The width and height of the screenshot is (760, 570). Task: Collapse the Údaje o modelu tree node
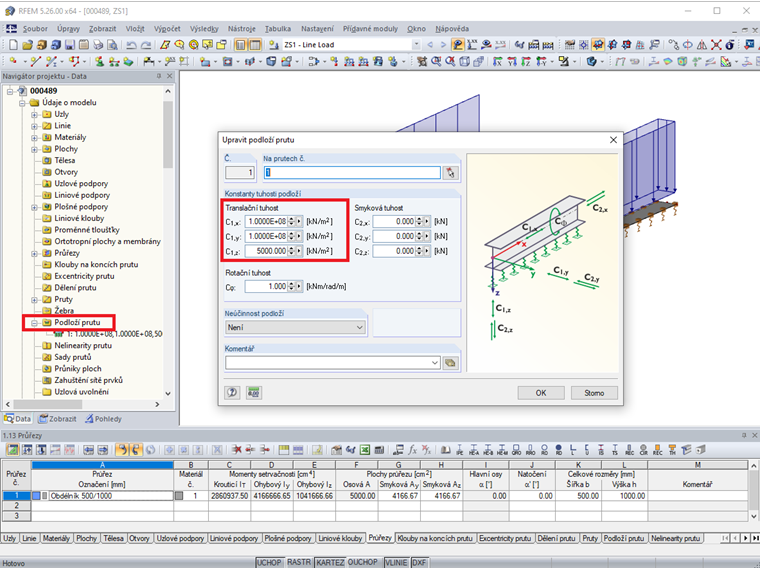point(22,103)
